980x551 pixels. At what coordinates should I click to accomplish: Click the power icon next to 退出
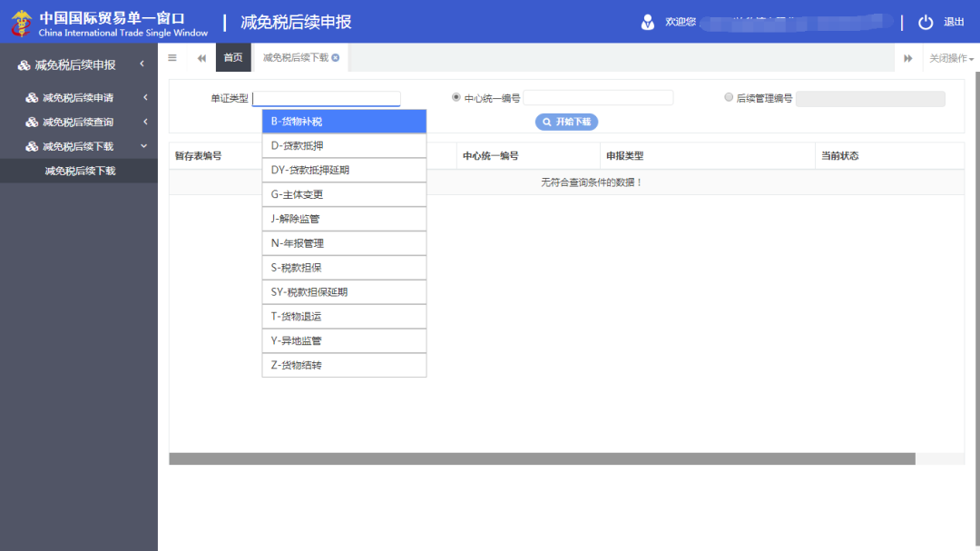click(924, 22)
